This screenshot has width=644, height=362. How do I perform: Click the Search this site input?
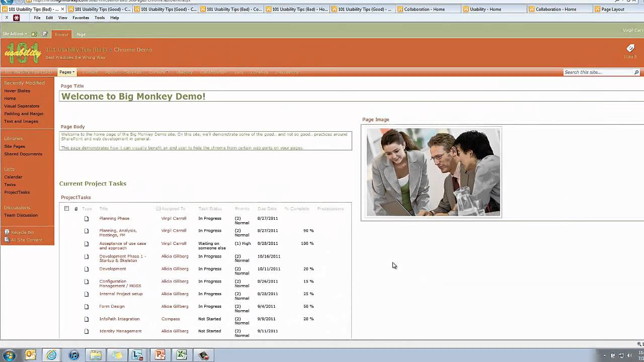(598, 72)
